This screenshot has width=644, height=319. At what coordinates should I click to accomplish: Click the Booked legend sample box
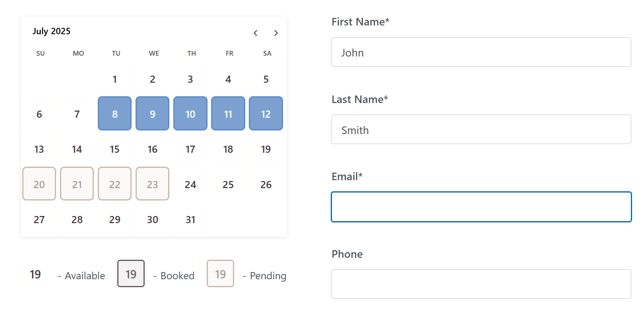(131, 274)
